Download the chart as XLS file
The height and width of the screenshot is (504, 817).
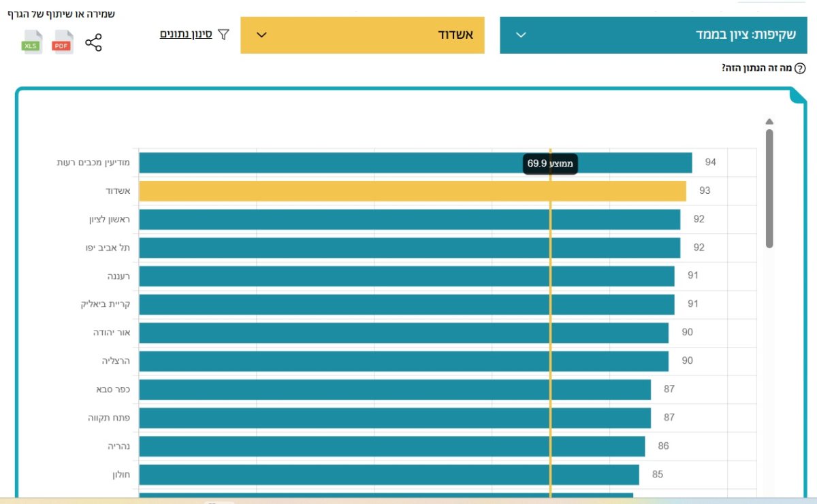(32, 43)
